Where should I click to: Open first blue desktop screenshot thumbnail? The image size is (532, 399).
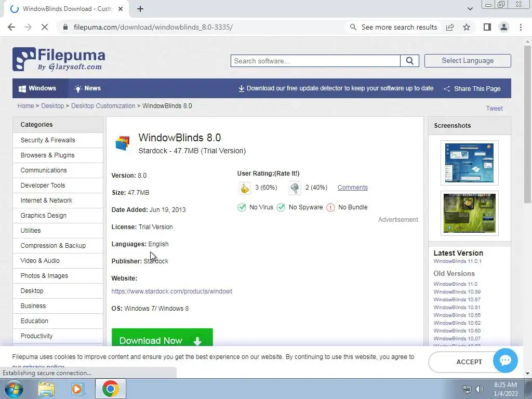click(469, 163)
